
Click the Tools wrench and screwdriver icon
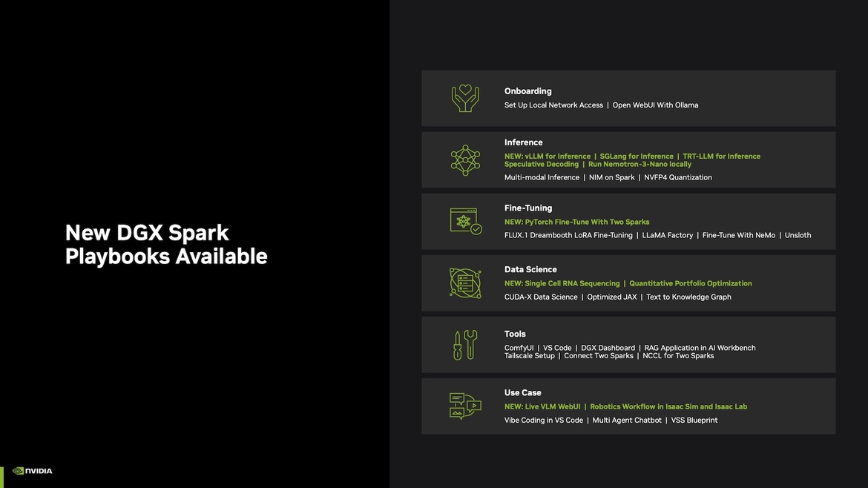465,344
